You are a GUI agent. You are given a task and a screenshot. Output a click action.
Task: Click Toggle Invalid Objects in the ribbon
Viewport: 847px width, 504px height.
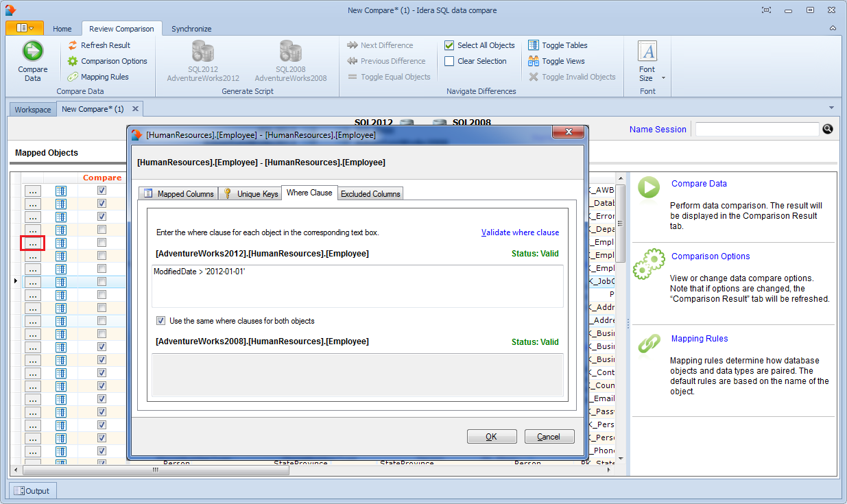coord(572,77)
